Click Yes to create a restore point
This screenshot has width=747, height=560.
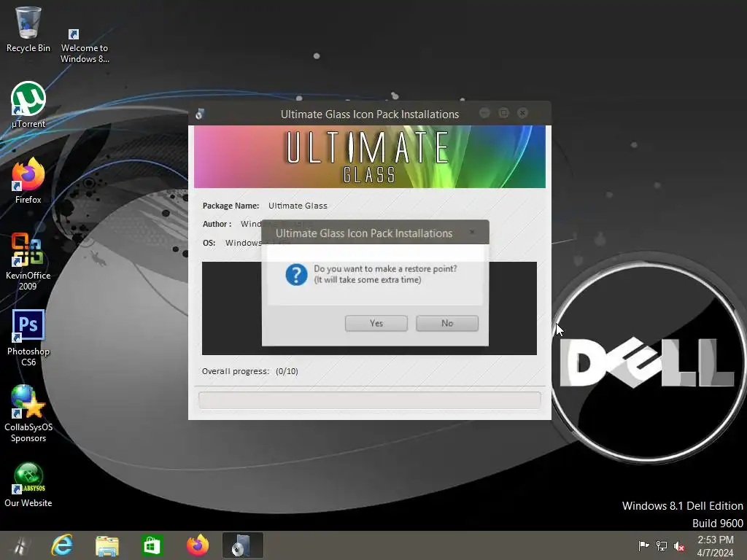coord(376,323)
